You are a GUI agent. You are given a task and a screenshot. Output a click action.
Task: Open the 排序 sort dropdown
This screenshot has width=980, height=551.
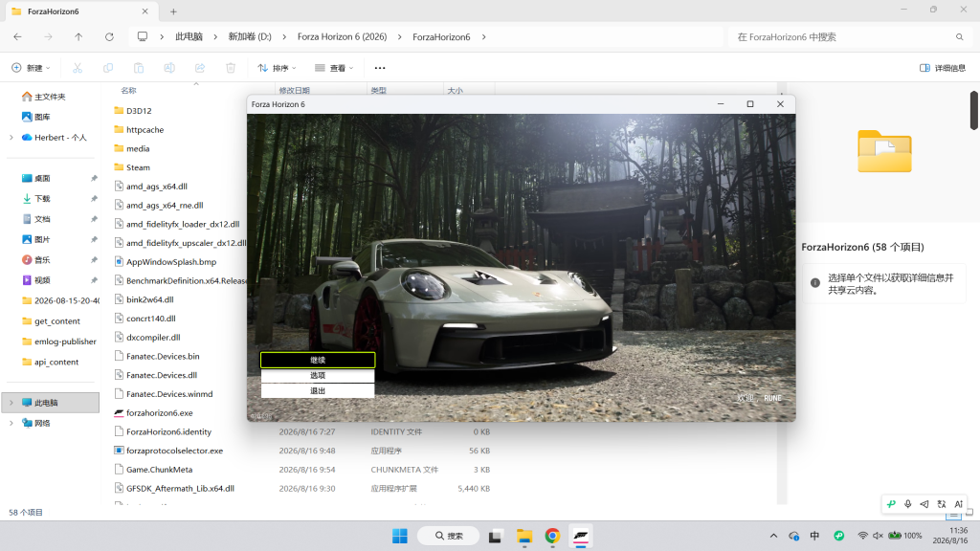tap(277, 68)
